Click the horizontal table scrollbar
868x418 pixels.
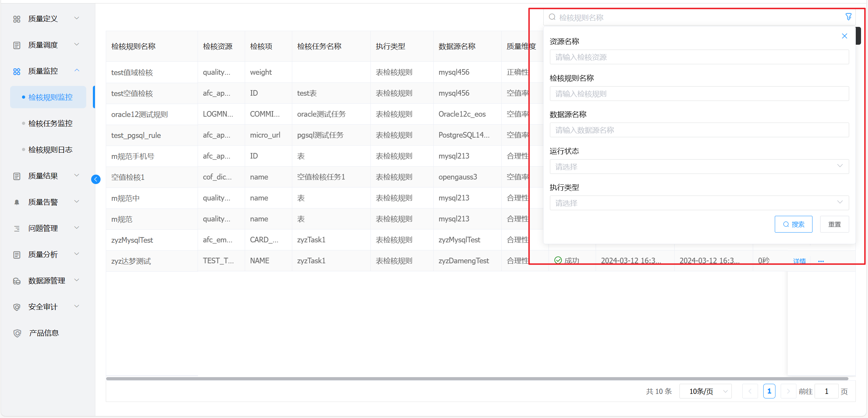coord(477,379)
